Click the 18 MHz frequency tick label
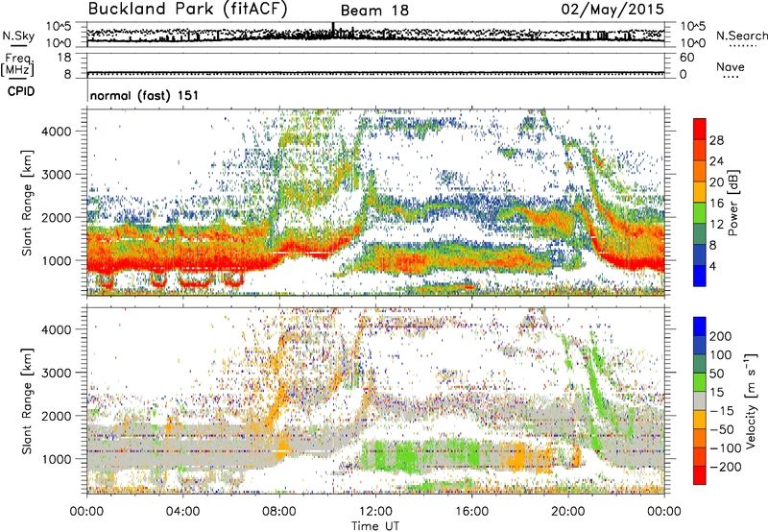This screenshot has height=532, width=768. pos(64,58)
